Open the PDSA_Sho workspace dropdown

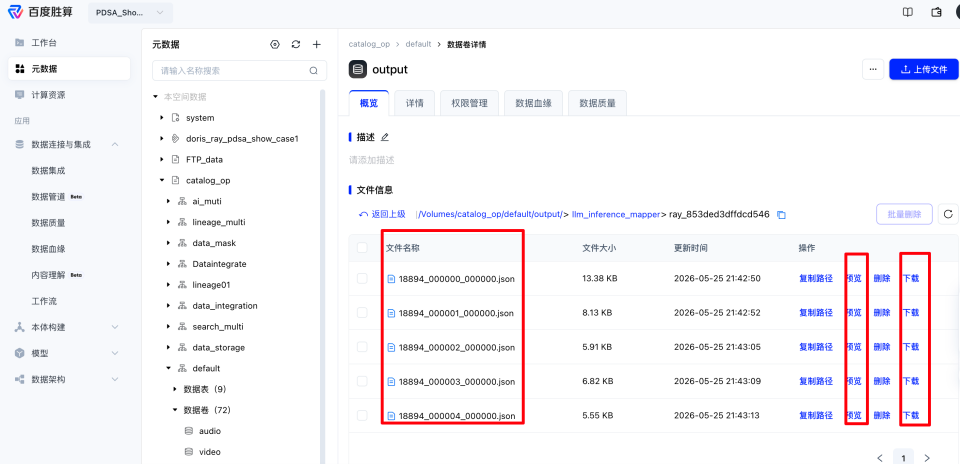click(x=130, y=12)
